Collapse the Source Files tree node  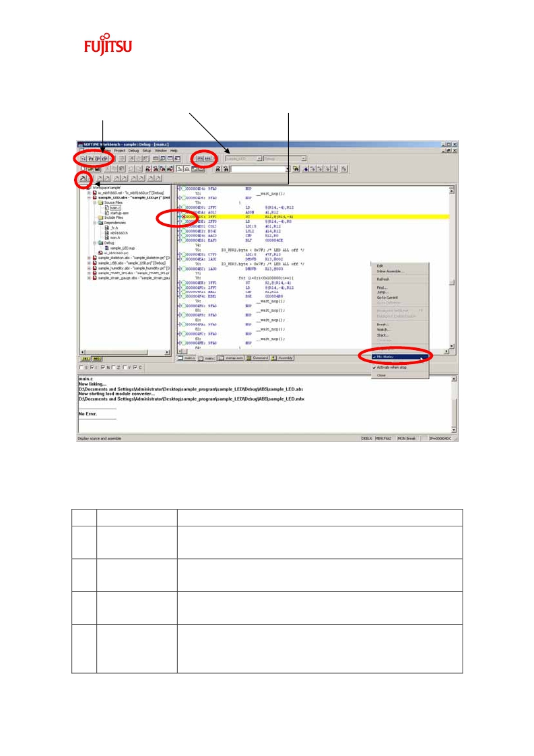[95, 203]
